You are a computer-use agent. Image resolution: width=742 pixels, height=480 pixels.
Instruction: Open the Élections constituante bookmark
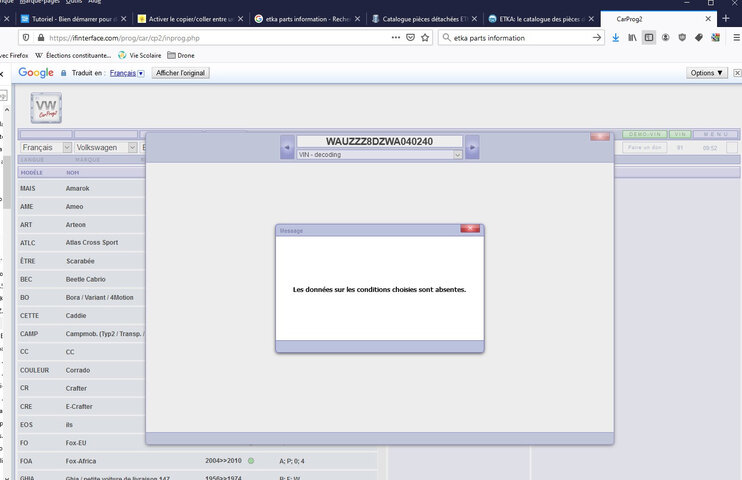(73, 55)
